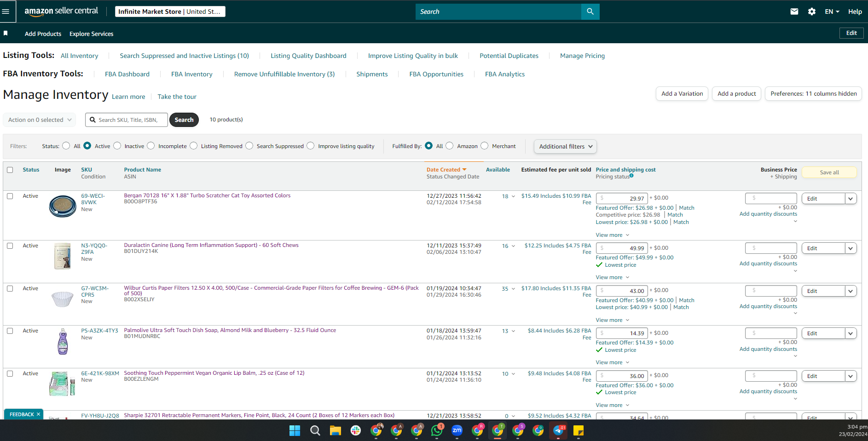868x441 pixels.
Task: Expand View more for Palmolive Dish Soap
Action: (x=613, y=362)
